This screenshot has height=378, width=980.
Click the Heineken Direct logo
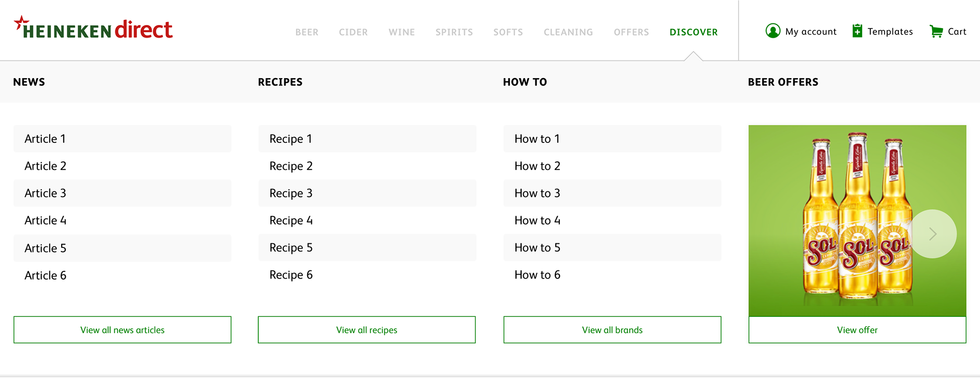tap(93, 29)
